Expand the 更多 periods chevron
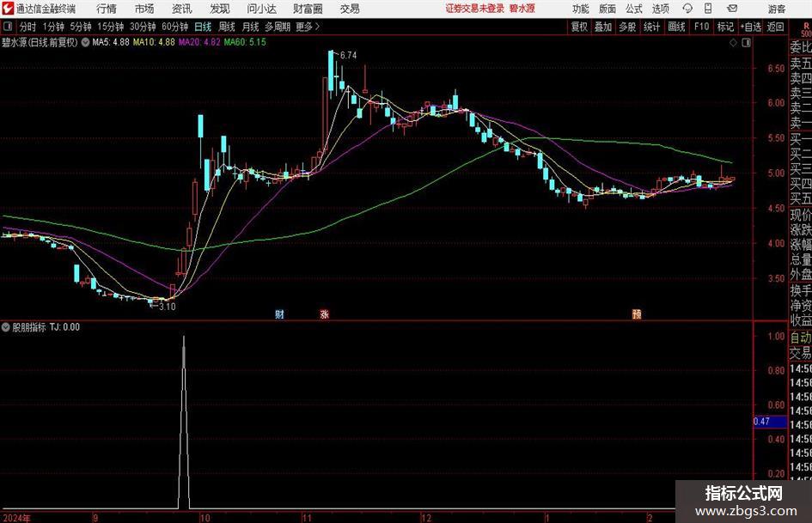812x523 pixels. (x=317, y=27)
